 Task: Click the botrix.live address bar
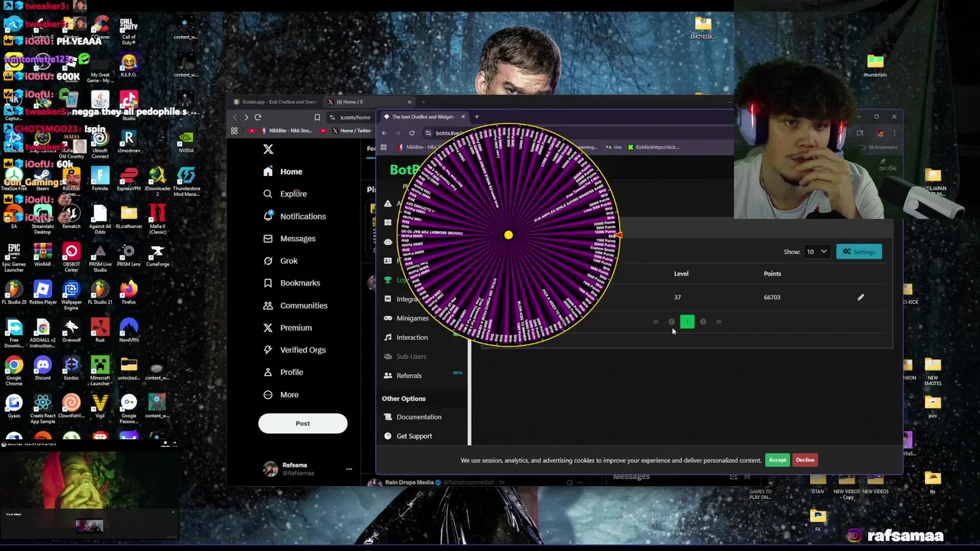(x=449, y=133)
